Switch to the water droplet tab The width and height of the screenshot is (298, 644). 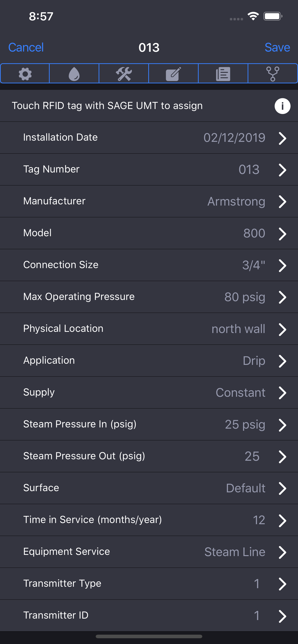74,74
